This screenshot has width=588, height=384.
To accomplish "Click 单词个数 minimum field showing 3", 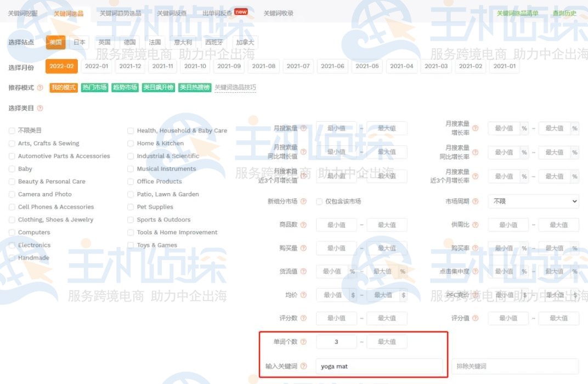I will [336, 342].
